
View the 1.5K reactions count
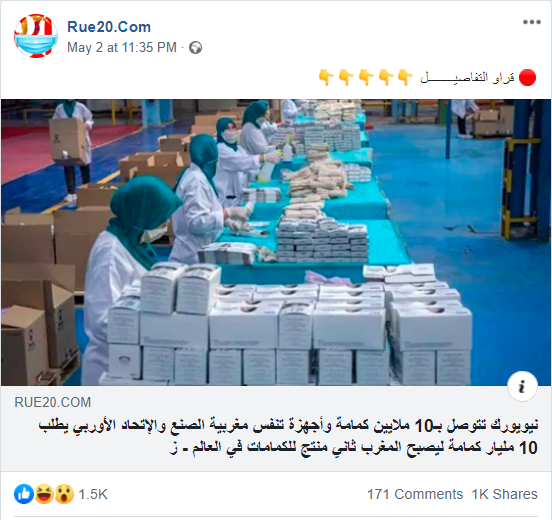coord(93,494)
